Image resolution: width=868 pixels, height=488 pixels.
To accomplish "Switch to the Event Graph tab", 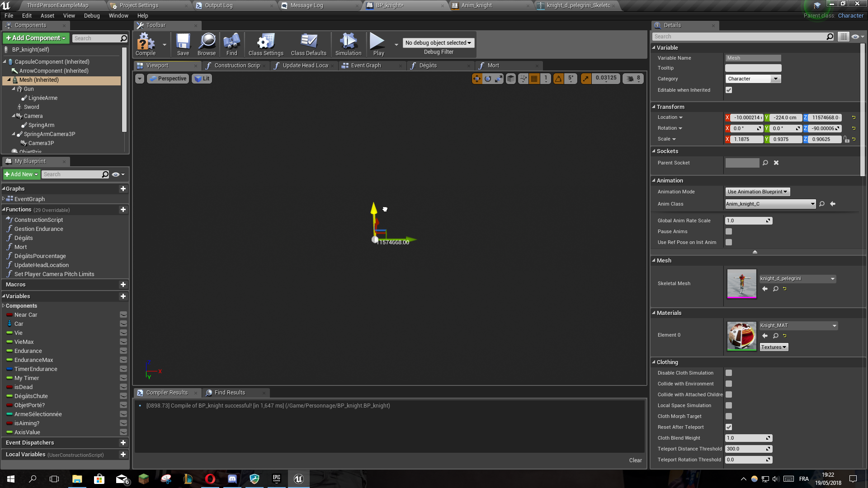I will pos(366,66).
